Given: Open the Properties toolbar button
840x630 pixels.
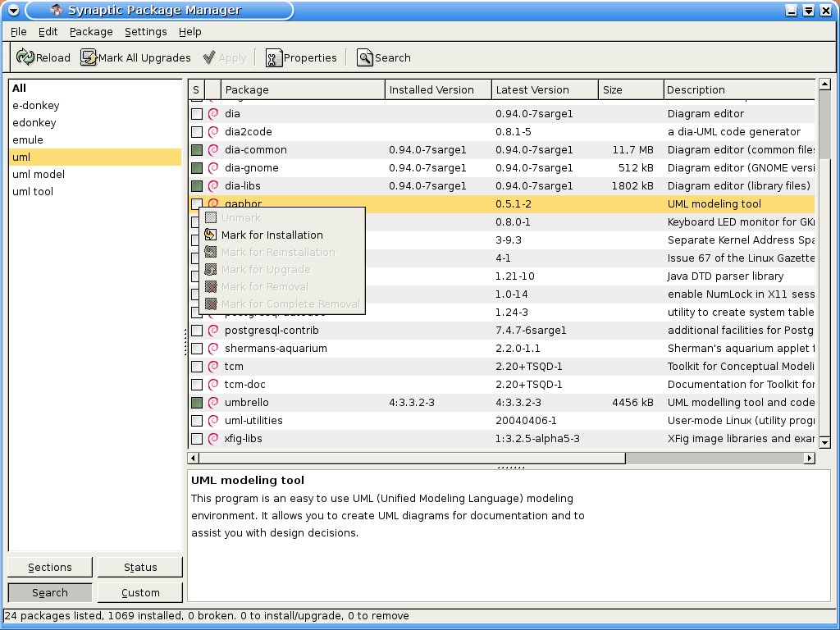Looking at the screenshot, I should tap(301, 57).
